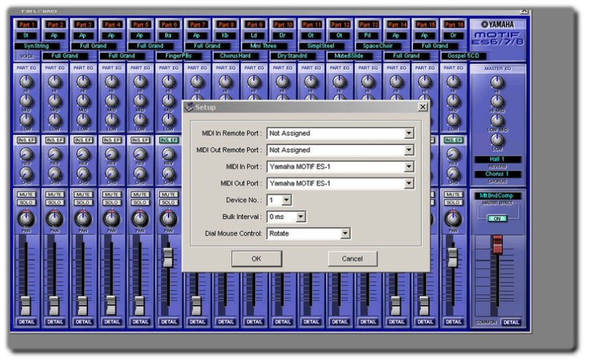
Task: Click the Part 9 HI EQ knob
Action: (254, 81)
